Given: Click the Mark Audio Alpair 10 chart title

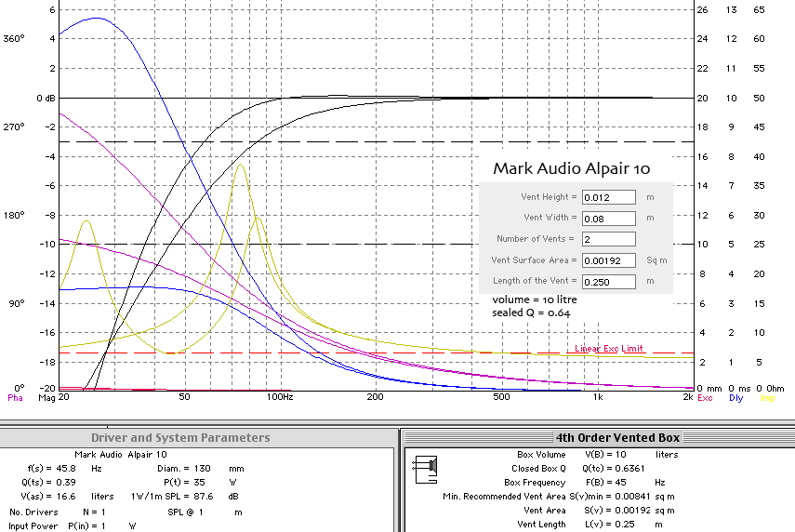Looking at the screenshot, I should (572, 168).
